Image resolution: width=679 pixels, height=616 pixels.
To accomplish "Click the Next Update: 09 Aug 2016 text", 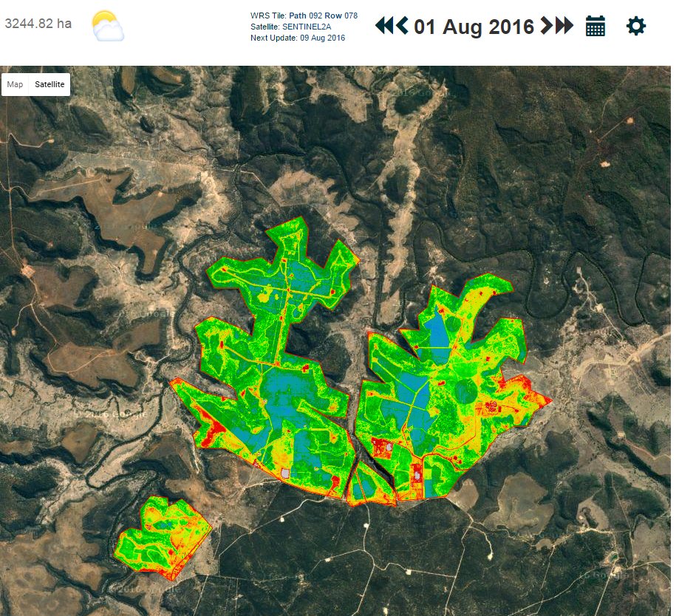I will coord(298,38).
